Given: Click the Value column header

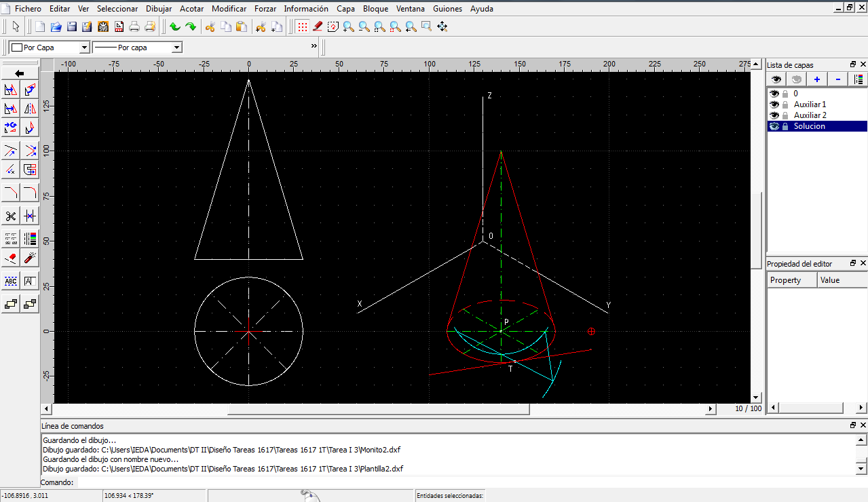Looking at the screenshot, I should (842, 280).
